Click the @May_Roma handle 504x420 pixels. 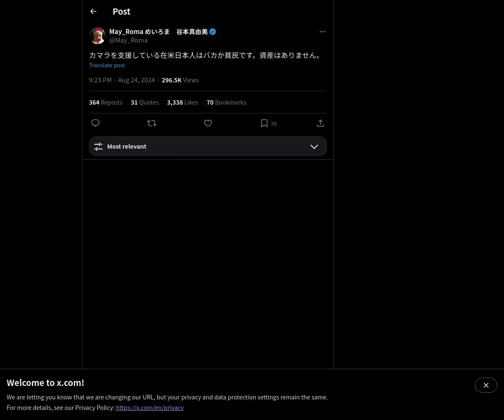129,40
